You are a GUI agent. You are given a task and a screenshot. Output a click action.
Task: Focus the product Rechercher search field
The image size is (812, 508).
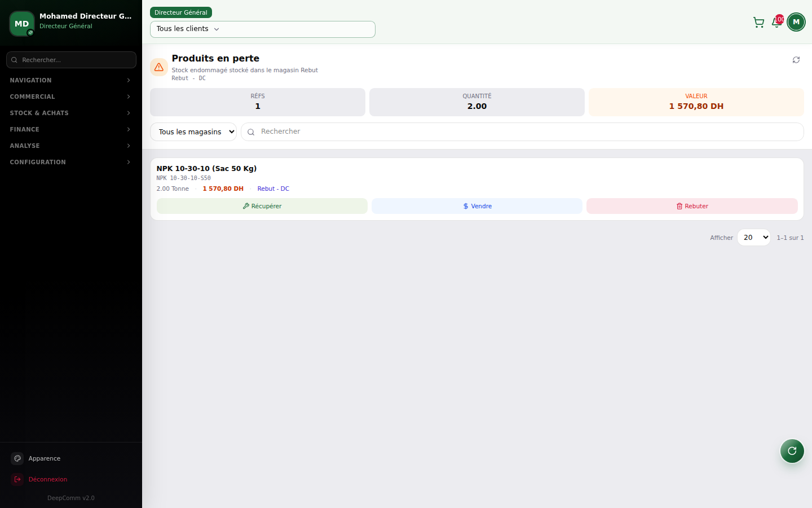point(522,132)
